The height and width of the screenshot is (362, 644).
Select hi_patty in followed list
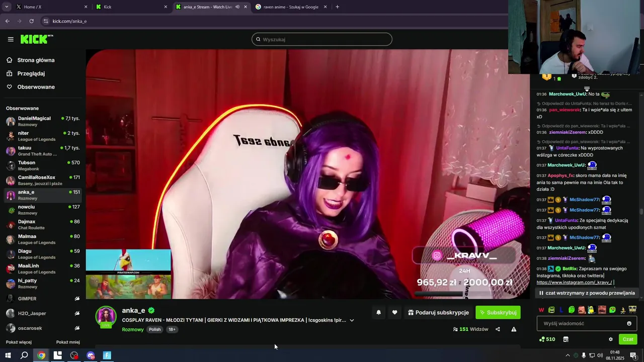pos(43,284)
